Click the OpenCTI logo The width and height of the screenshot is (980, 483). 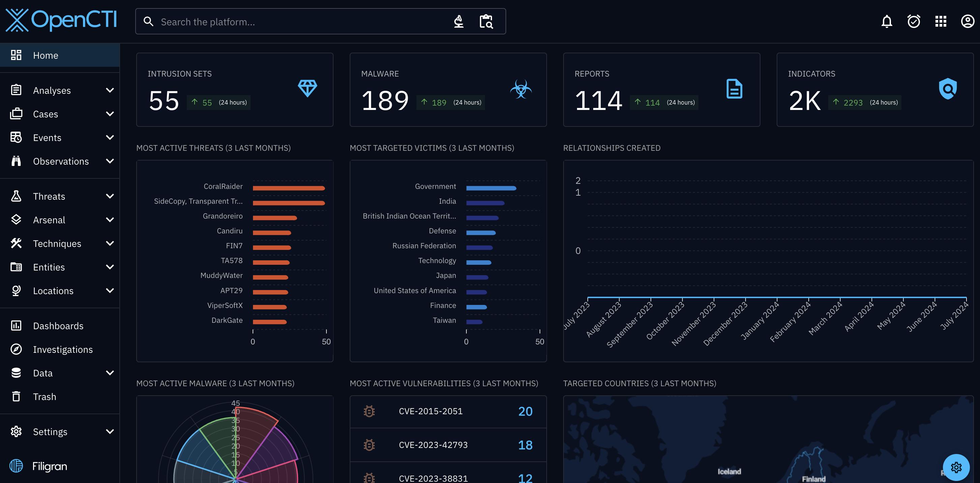click(61, 20)
